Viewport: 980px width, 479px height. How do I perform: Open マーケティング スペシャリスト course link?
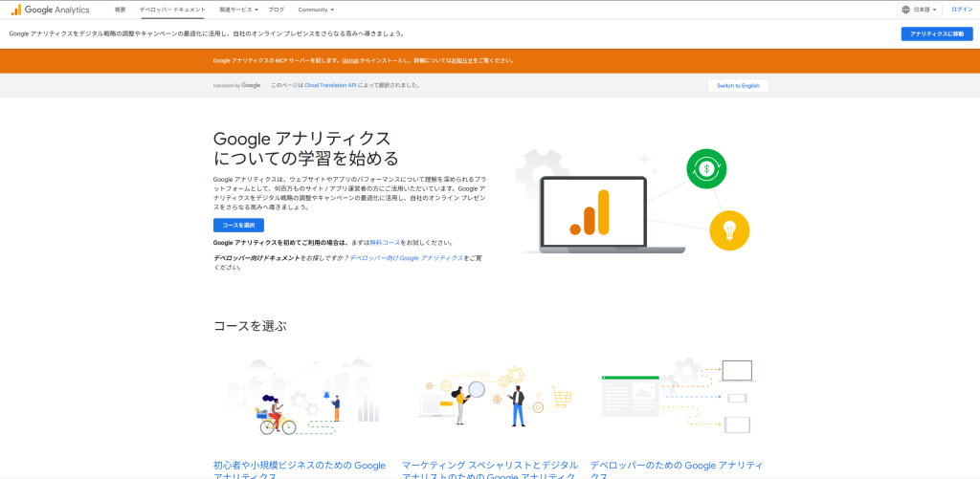pyautogui.click(x=489, y=471)
